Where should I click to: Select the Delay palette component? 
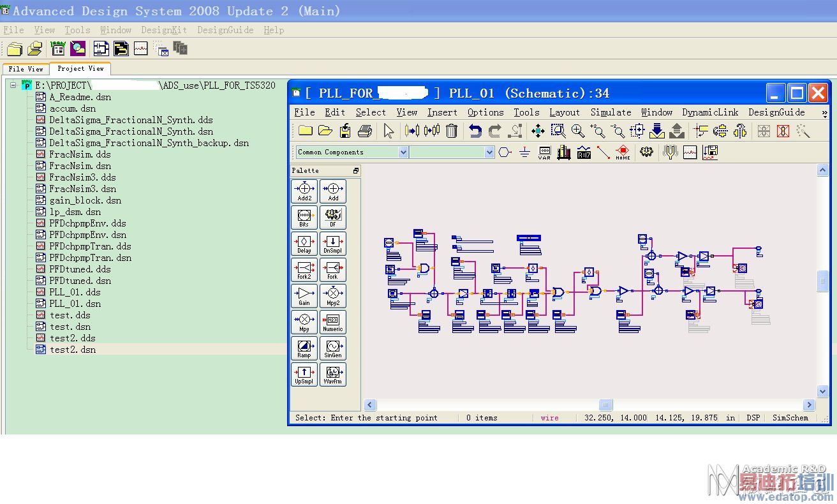[304, 243]
